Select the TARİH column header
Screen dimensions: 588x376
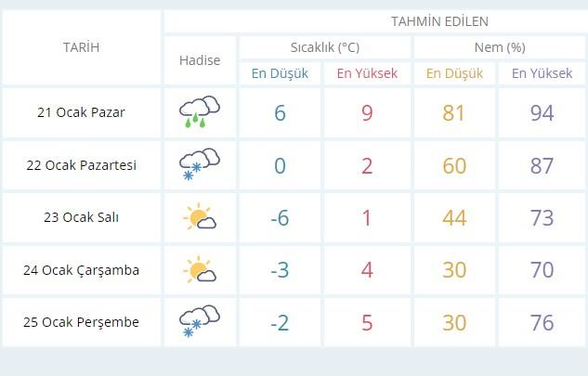(81, 47)
